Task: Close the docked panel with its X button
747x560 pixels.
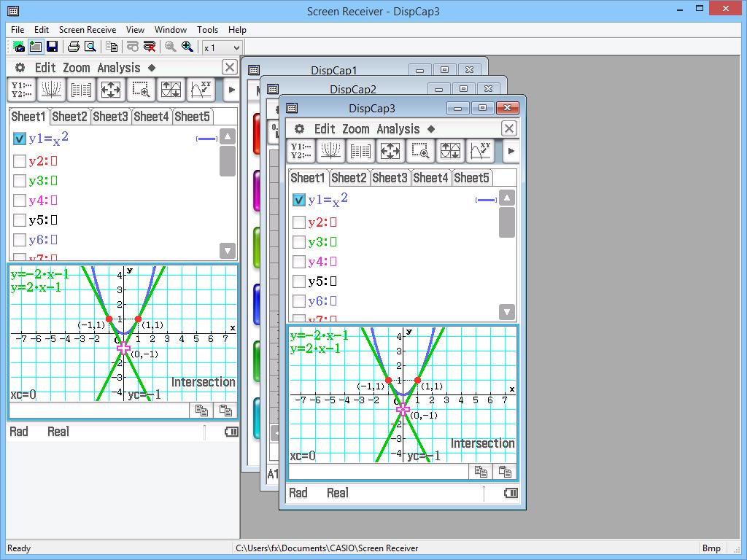Action: coord(230,67)
